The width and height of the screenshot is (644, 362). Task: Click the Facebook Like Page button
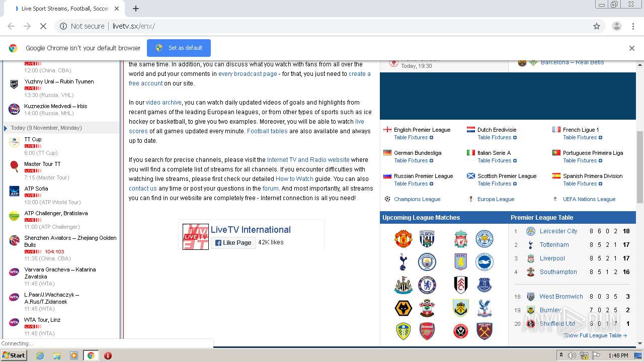(233, 242)
